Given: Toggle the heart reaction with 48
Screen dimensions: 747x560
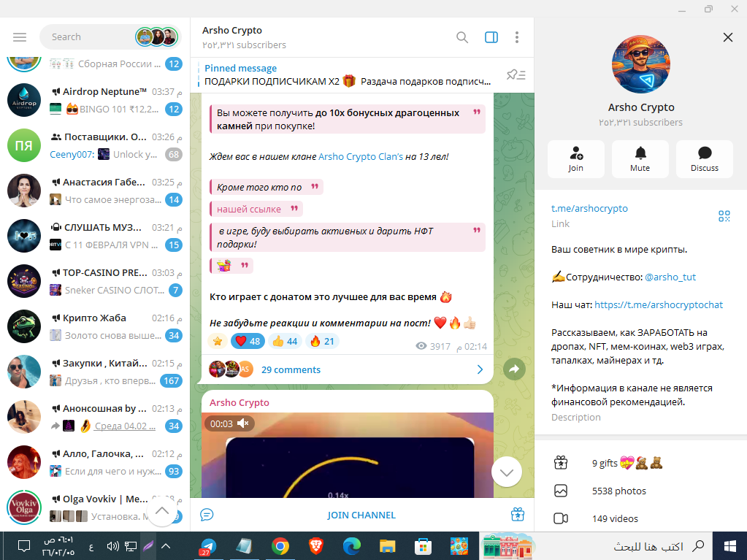Looking at the screenshot, I should [248, 341].
